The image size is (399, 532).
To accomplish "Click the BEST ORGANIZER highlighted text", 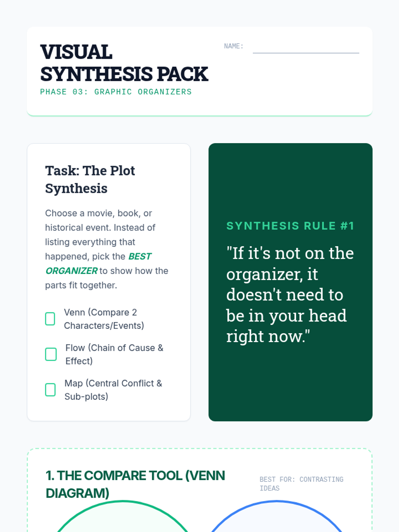I will pyautogui.click(x=98, y=264).
